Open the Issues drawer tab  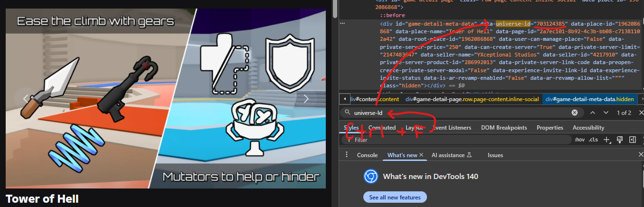point(495,155)
